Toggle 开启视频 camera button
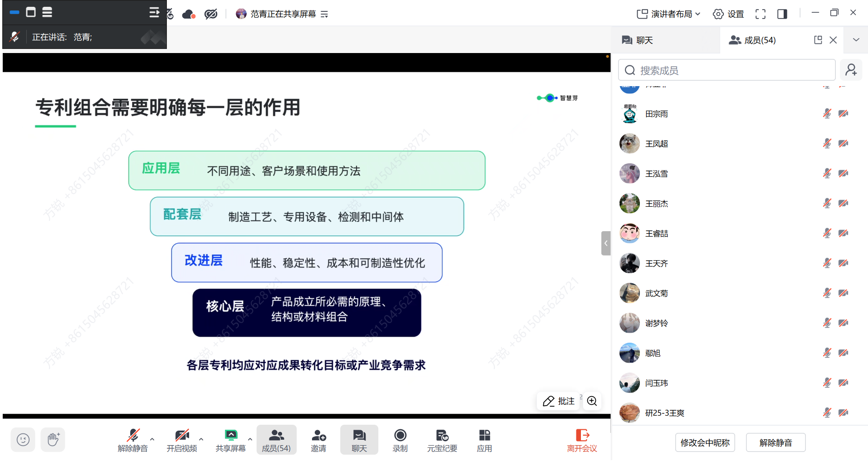Screen dimensions: 868x461 182,440
